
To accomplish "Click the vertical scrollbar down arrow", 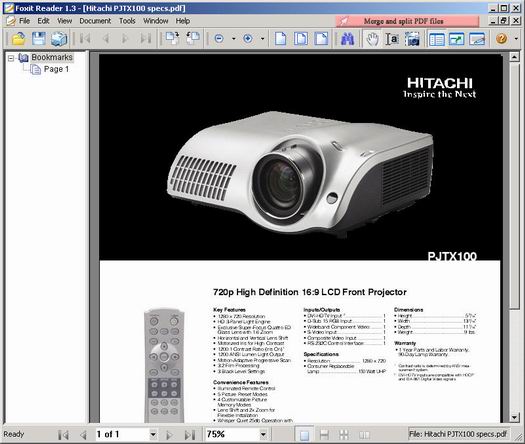I will 514,417.
